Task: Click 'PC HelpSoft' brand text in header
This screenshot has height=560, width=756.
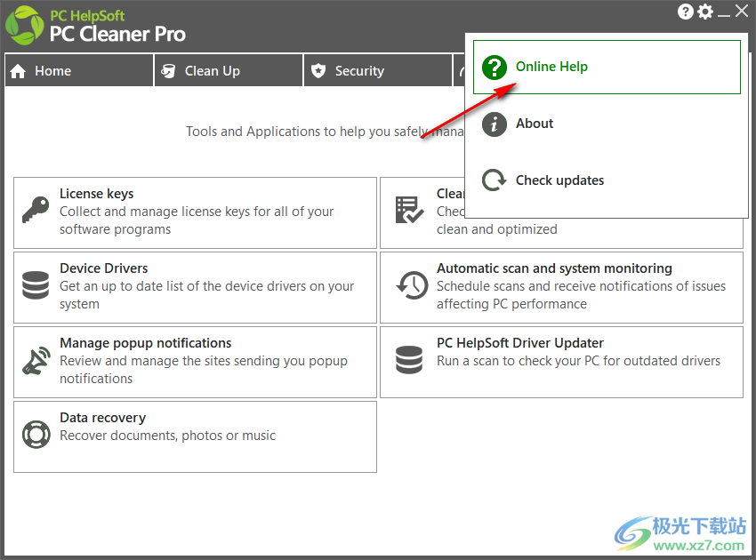Action: [x=87, y=15]
